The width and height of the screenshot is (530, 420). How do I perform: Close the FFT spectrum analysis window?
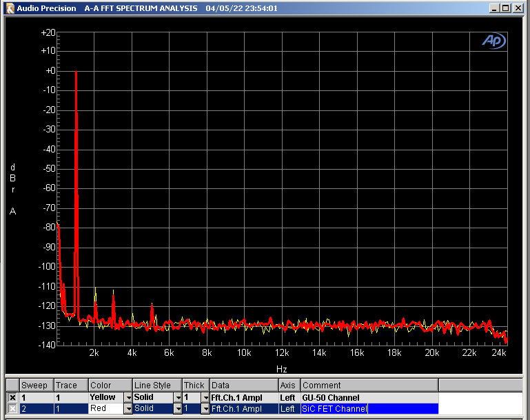coord(518,8)
